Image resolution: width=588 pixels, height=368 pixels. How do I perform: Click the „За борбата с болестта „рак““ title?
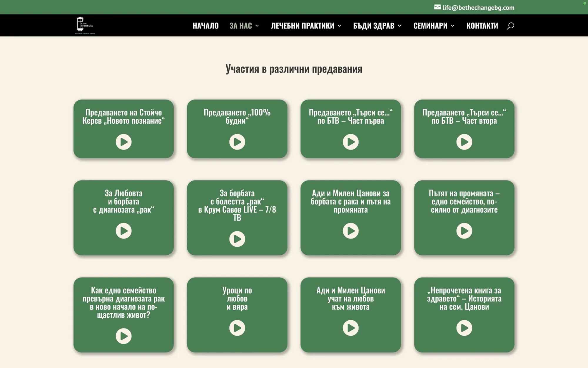click(x=237, y=205)
